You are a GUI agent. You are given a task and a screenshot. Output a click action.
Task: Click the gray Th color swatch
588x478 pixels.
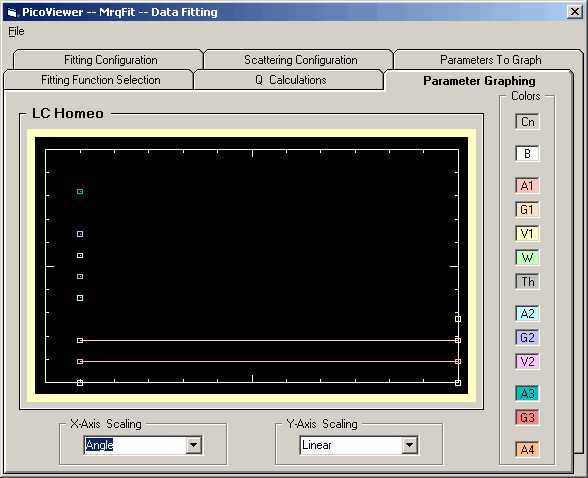[x=527, y=282]
